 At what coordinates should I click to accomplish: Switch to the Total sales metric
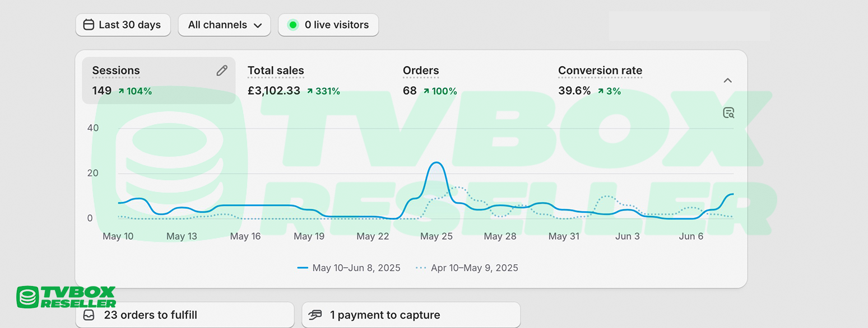point(294,81)
